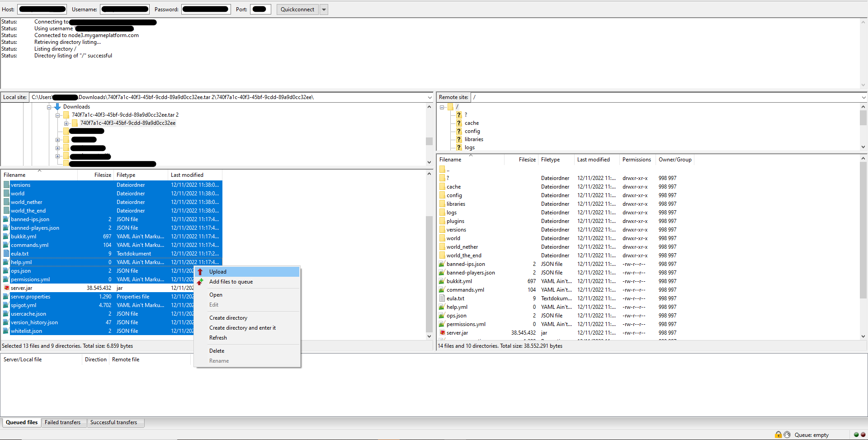Sort local files by Filesize header
The width and height of the screenshot is (868, 440).
[95, 175]
